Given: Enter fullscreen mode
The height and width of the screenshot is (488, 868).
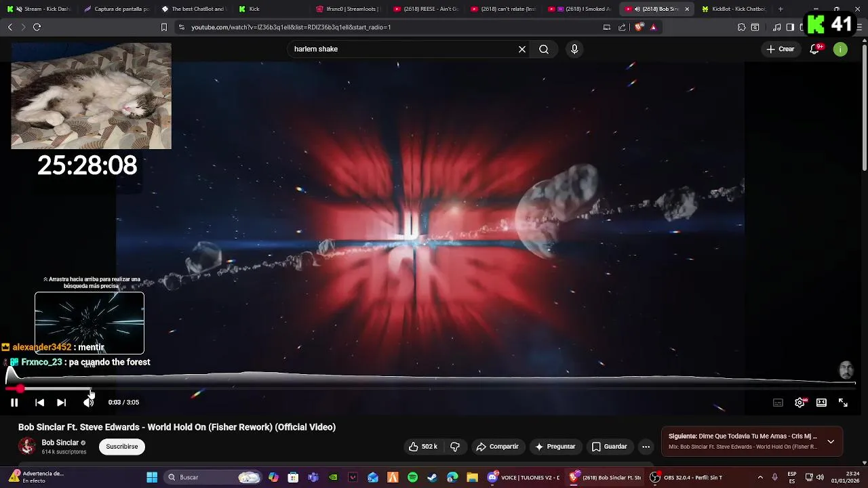Looking at the screenshot, I should click(843, 403).
